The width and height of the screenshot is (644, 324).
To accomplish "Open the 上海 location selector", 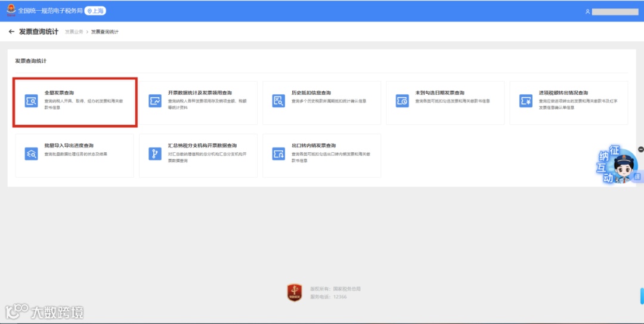I will (x=95, y=11).
